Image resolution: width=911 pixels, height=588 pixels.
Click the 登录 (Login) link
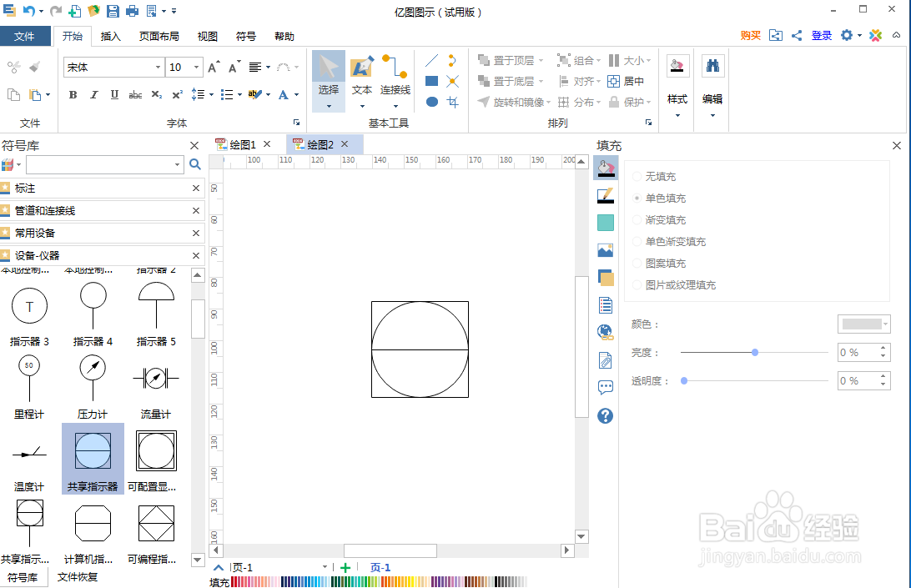coord(821,35)
